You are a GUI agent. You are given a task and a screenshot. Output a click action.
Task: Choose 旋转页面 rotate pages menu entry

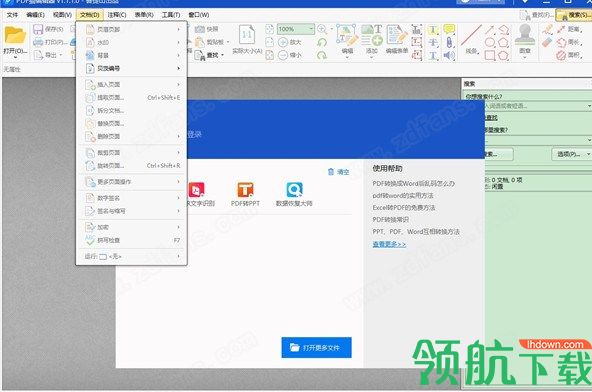tap(131, 165)
